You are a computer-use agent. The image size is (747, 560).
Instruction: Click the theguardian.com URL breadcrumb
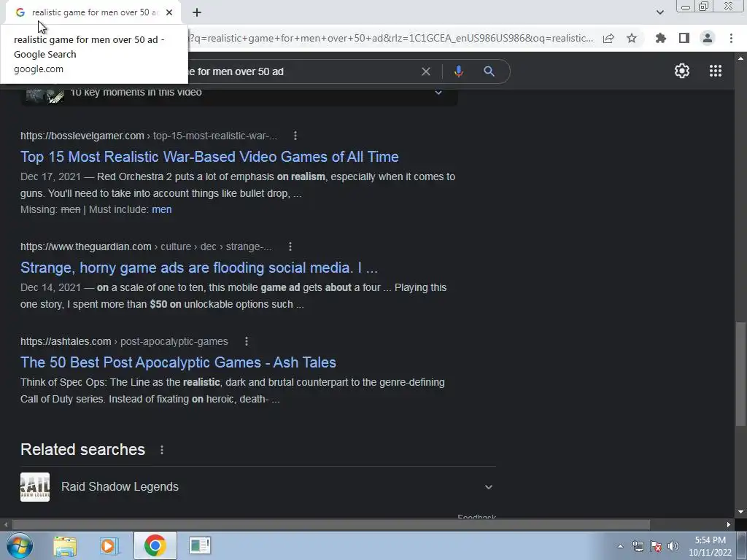(x=146, y=246)
